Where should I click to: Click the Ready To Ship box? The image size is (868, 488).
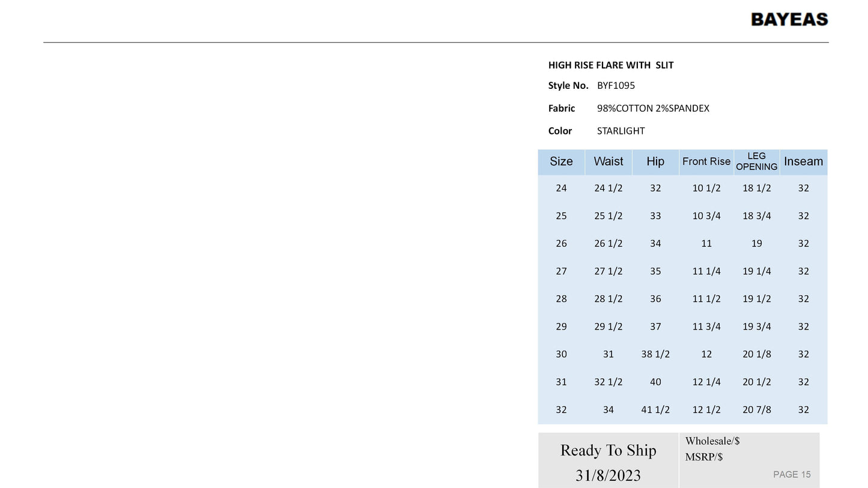click(608, 451)
